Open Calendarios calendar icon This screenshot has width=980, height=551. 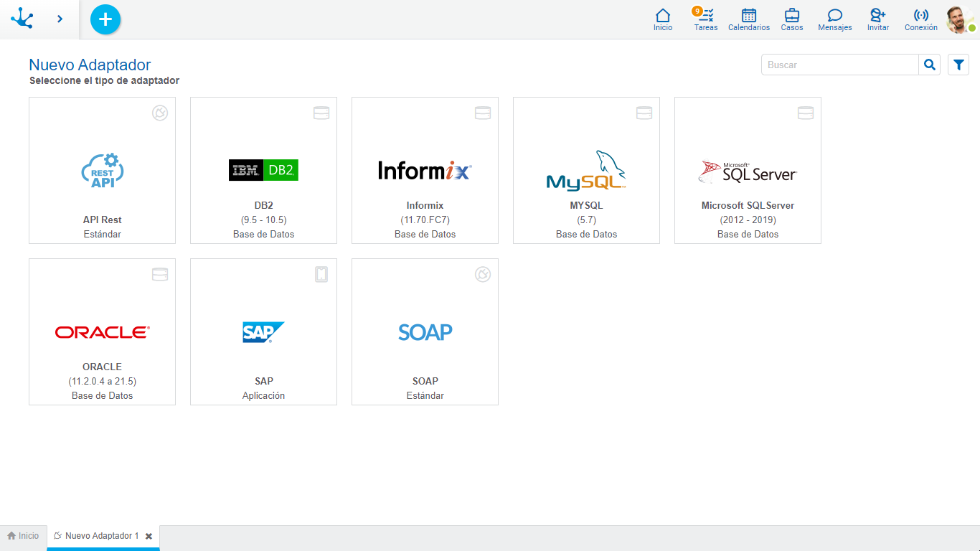click(x=749, y=15)
